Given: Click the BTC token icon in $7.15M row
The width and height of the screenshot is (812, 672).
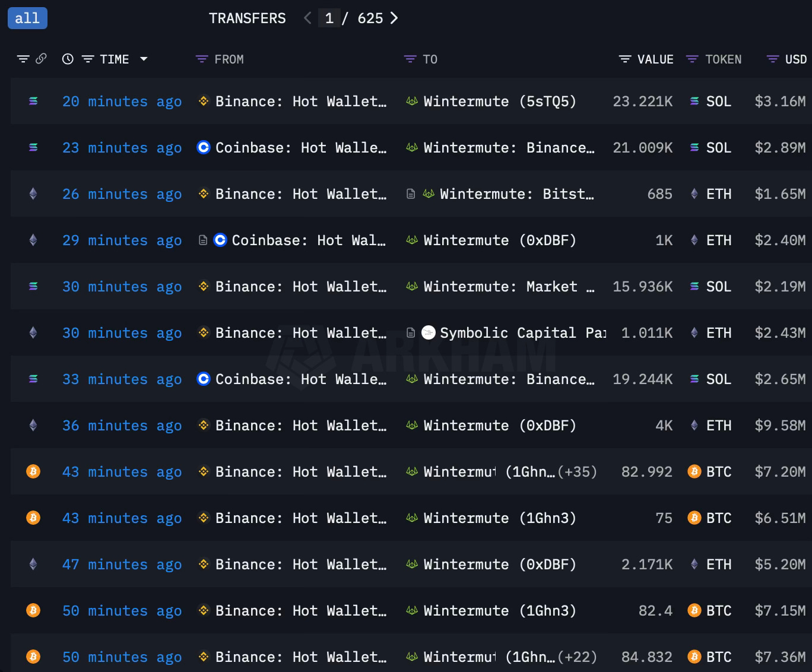Looking at the screenshot, I should (x=694, y=611).
